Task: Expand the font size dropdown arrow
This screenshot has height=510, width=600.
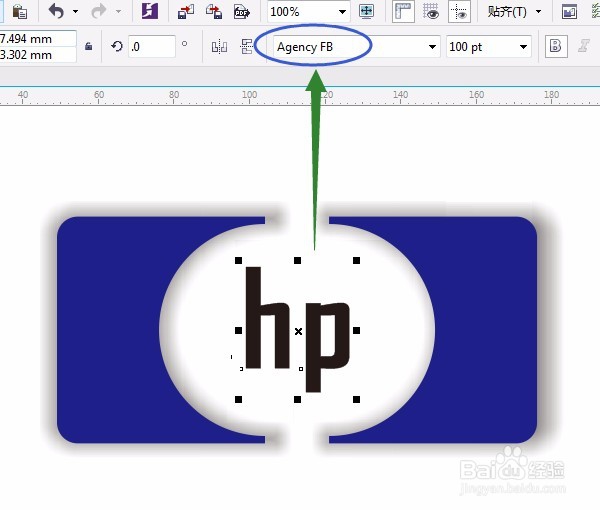Action: [x=523, y=47]
